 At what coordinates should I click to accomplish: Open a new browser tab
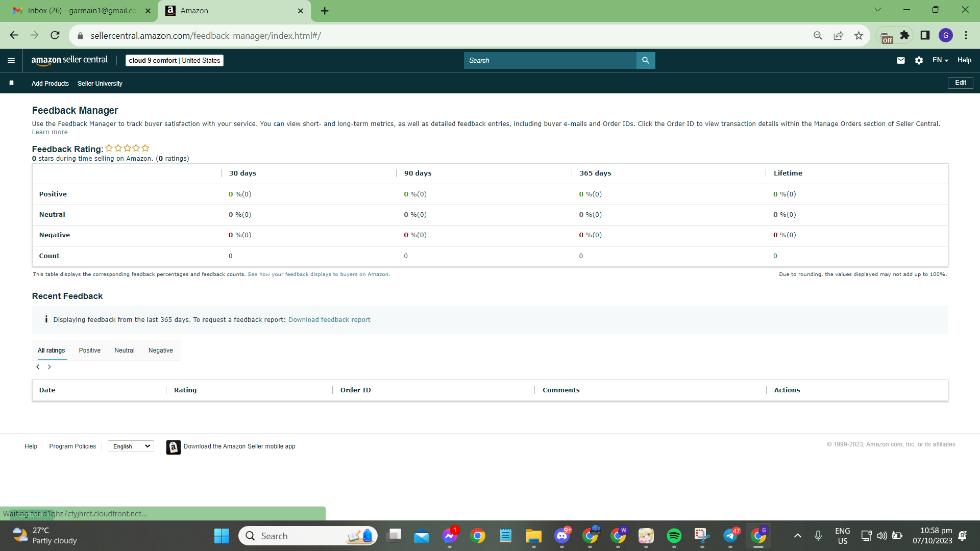[x=325, y=11]
